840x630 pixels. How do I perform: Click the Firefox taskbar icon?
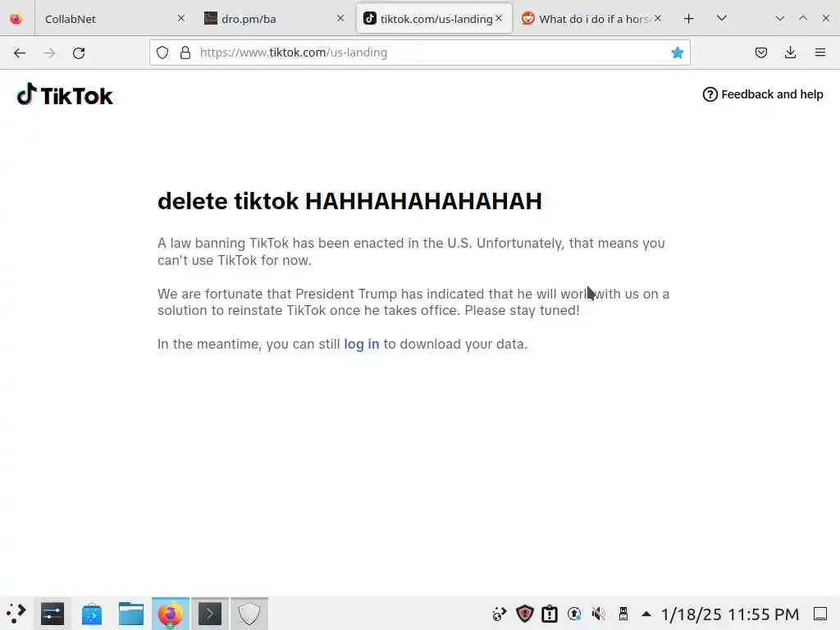(x=171, y=614)
